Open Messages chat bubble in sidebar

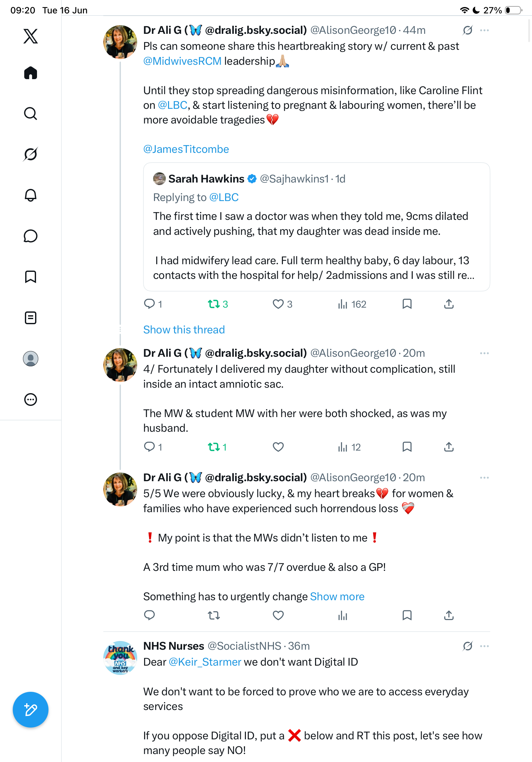click(x=31, y=236)
